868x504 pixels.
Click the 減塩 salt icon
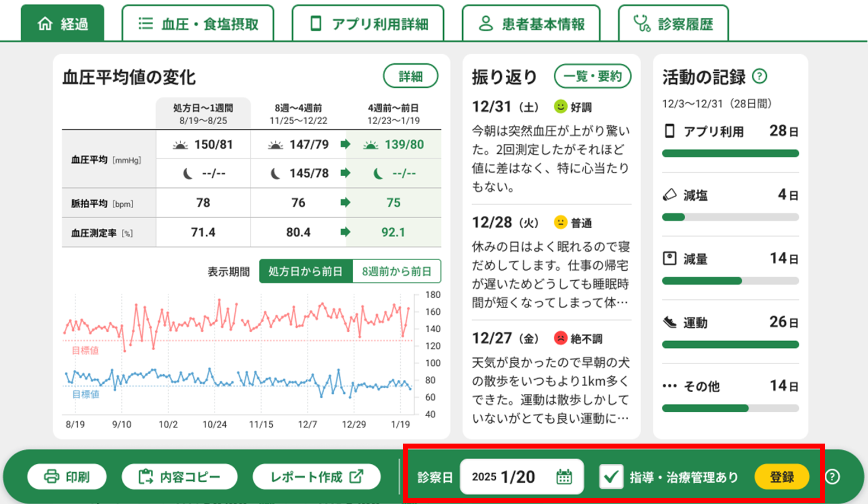point(670,195)
